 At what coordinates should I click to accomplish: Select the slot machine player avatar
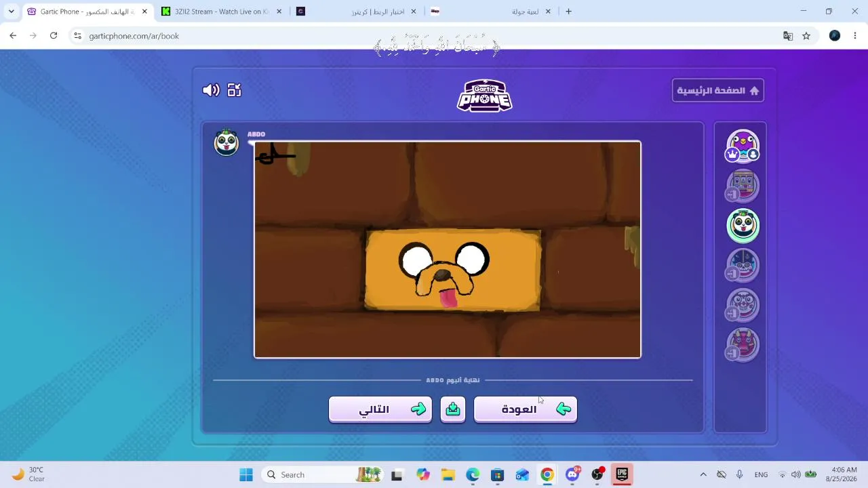pos(743,186)
